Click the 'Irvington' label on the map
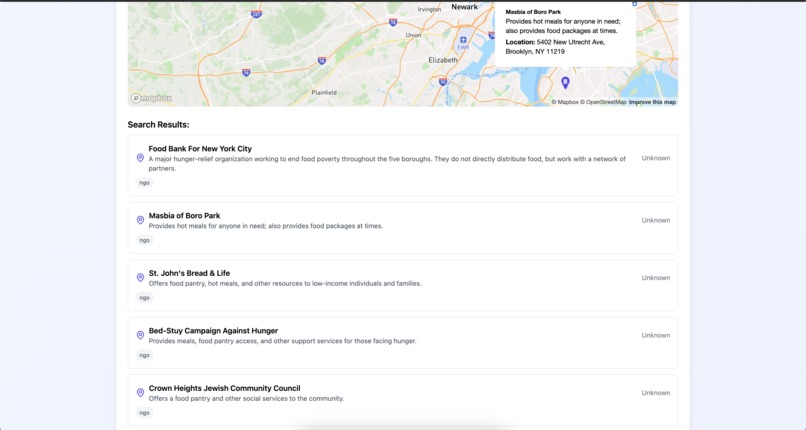The image size is (806, 430). click(429, 9)
